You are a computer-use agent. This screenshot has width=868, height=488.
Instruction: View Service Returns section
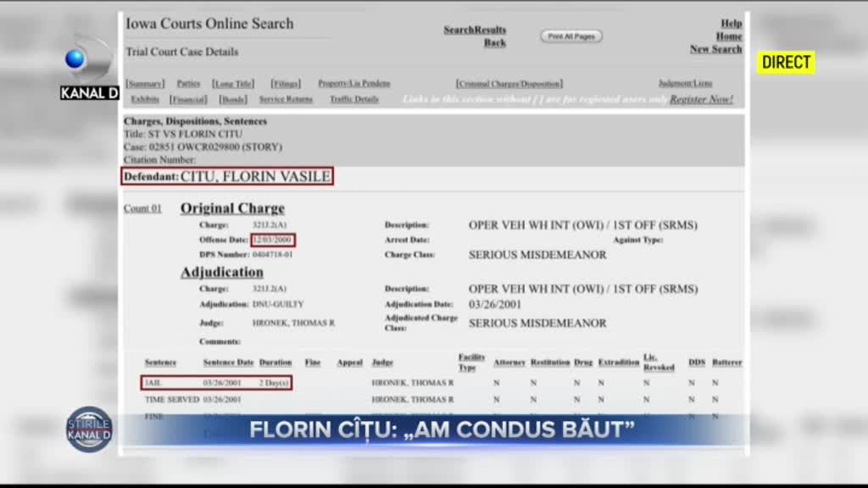[x=286, y=99]
